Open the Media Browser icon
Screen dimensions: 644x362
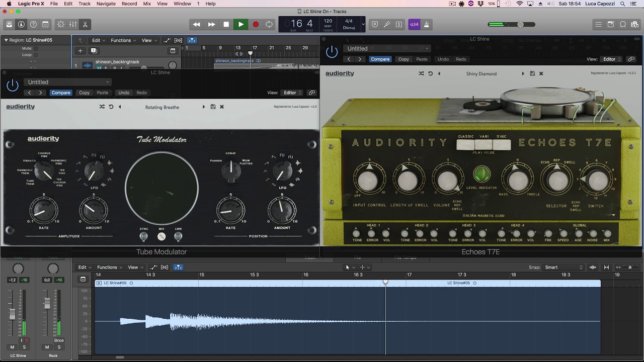[635, 24]
